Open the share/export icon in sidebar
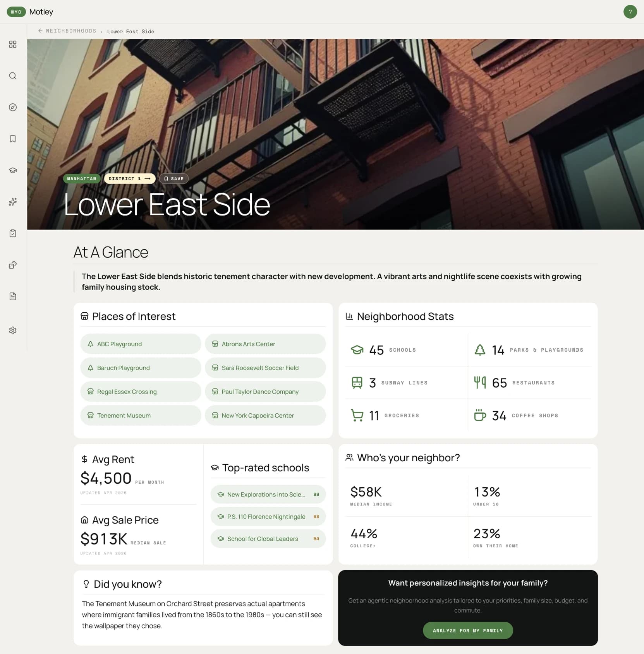The width and height of the screenshot is (644, 654). pyautogui.click(x=13, y=265)
